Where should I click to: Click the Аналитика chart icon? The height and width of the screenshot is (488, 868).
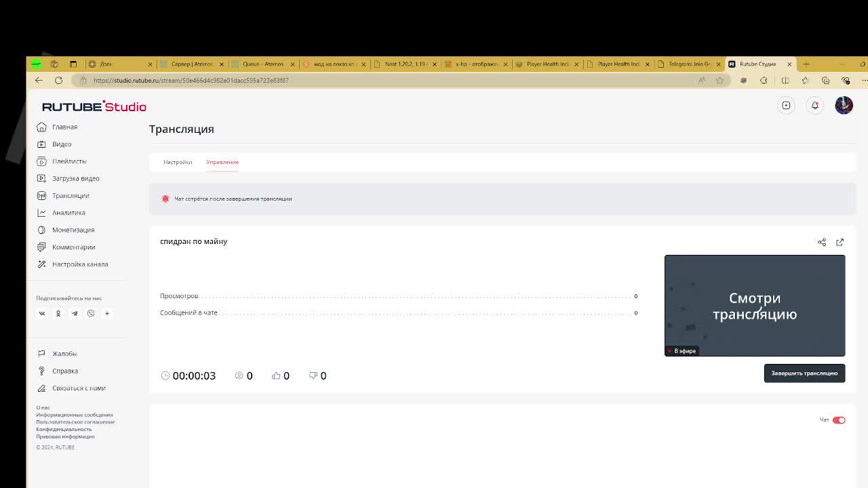point(41,213)
